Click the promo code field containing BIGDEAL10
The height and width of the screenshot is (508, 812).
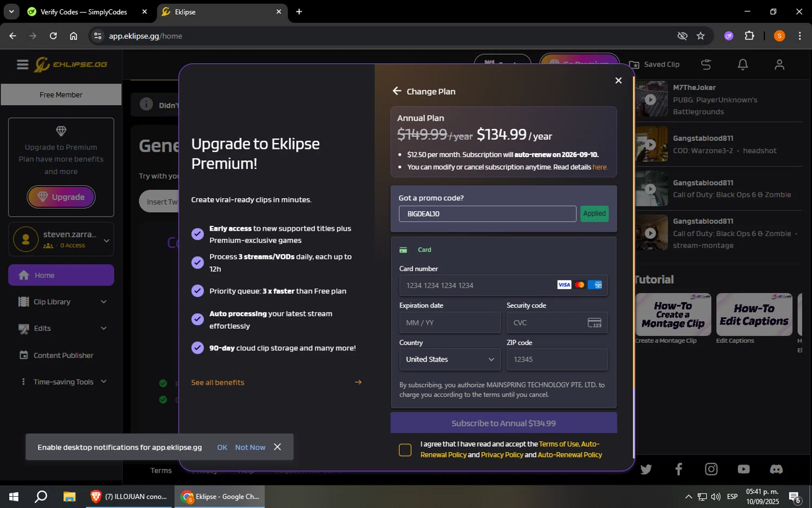pos(487,214)
